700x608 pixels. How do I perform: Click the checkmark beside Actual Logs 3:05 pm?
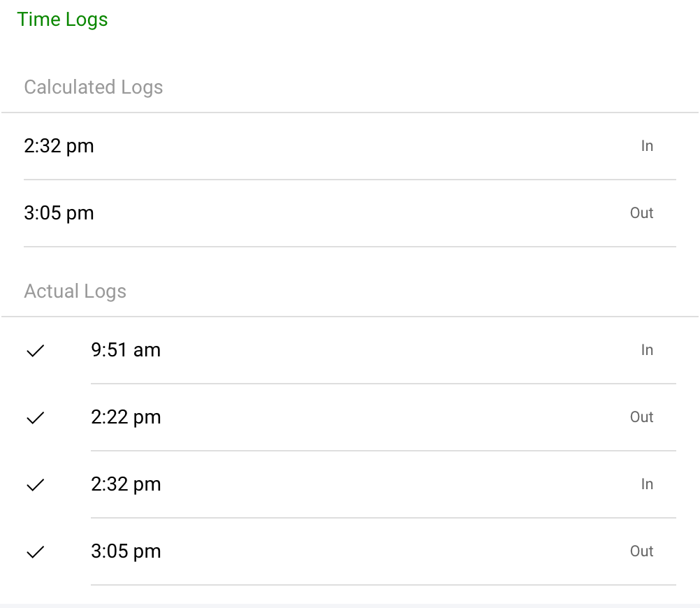click(35, 552)
